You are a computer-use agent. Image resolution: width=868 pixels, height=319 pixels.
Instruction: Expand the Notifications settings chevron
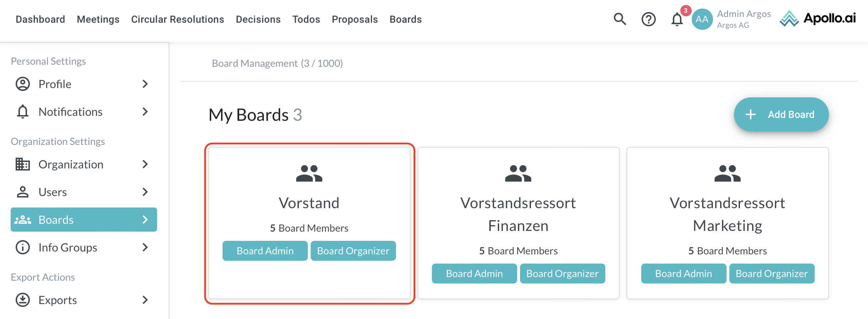[x=145, y=112]
